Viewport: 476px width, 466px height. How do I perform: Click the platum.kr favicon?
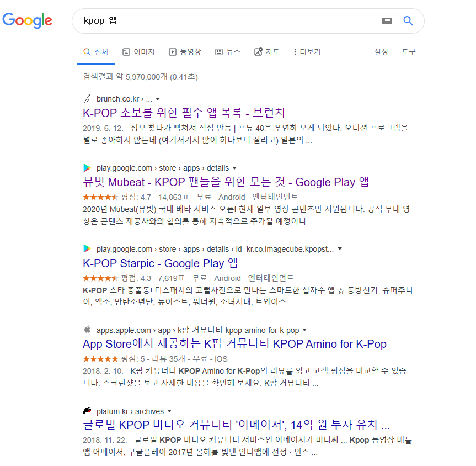point(87,411)
